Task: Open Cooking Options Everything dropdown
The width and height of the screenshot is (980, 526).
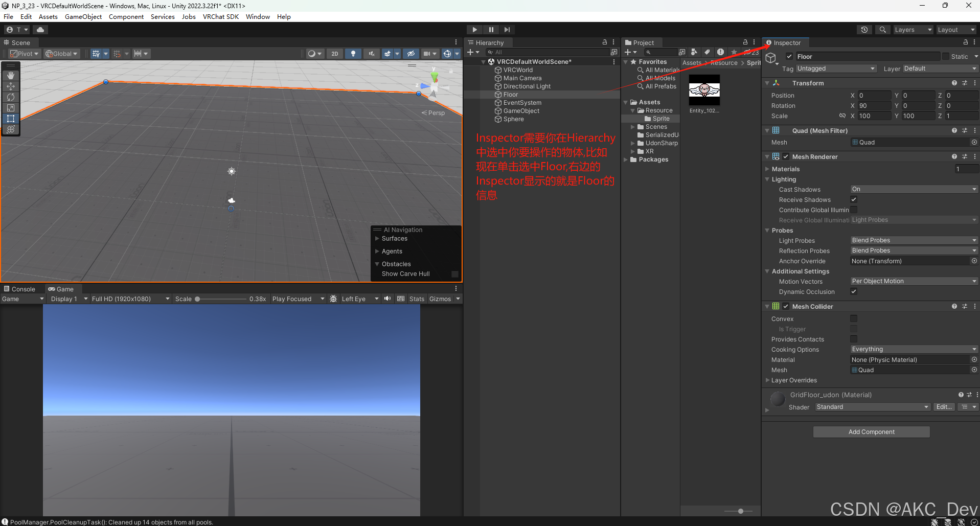Action: pos(914,349)
